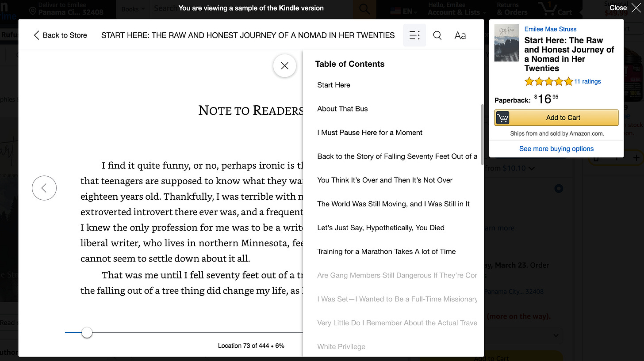Image resolution: width=644 pixels, height=361 pixels.
Task: Click the book cover thumbnail
Action: 507,43
